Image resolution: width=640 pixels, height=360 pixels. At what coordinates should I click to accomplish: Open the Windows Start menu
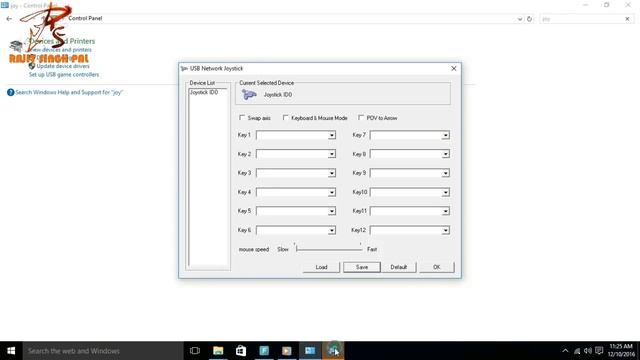(11, 351)
